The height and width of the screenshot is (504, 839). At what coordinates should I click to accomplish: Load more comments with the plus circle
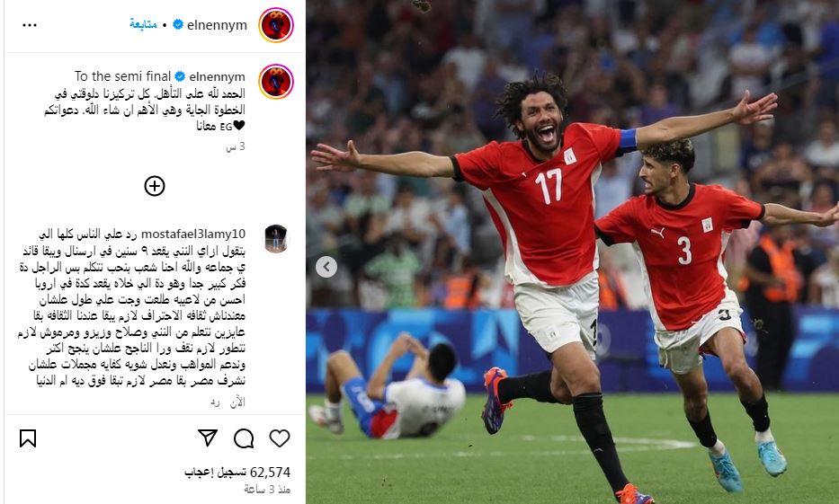[x=155, y=186]
